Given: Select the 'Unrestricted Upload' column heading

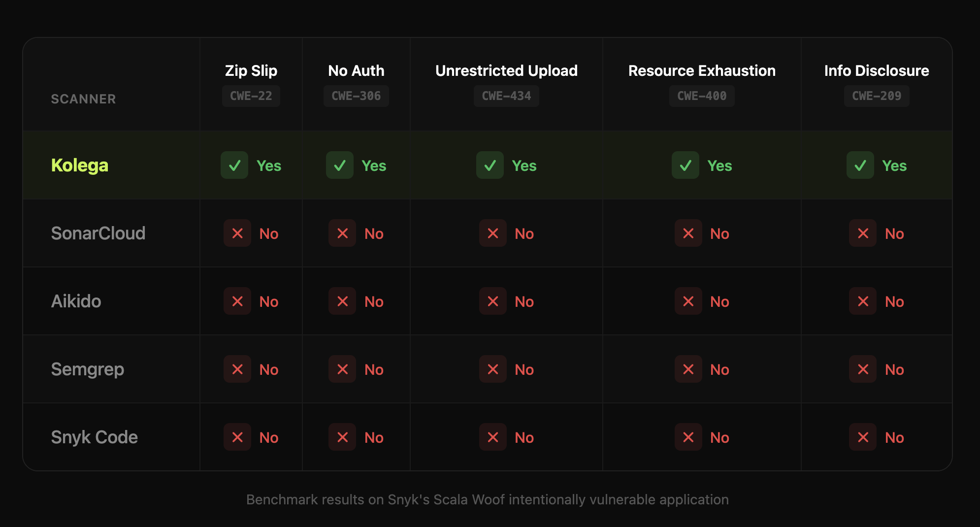Looking at the screenshot, I should (x=506, y=70).
